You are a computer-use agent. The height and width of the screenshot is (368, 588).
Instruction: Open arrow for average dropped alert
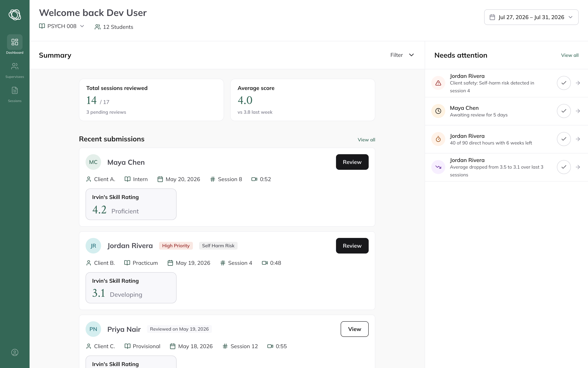(x=578, y=167)
